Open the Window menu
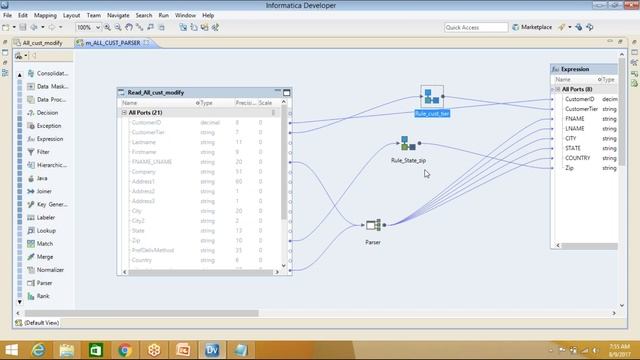 pyautogui.click(x=185, y=15)
